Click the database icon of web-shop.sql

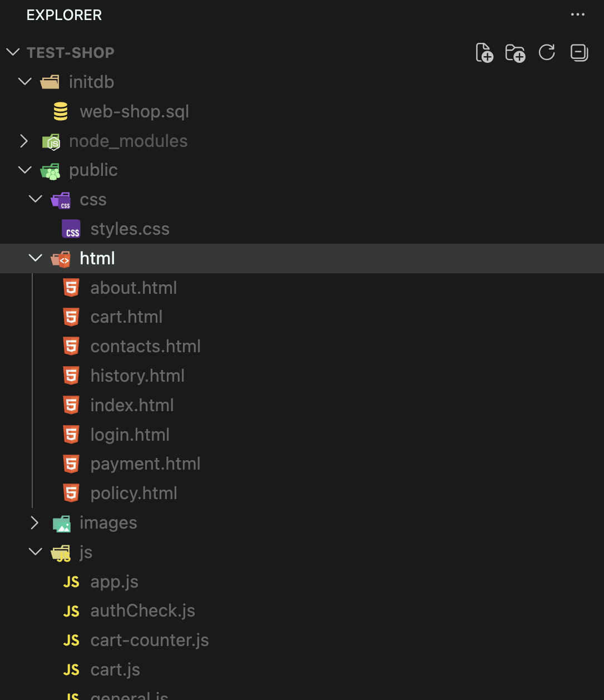(x=61, y=111)
